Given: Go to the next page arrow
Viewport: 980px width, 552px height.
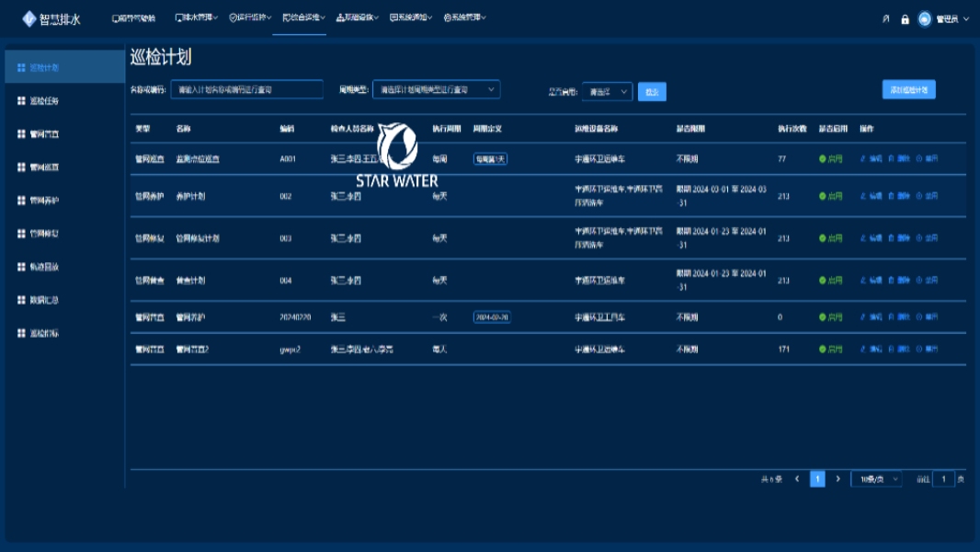Looking at the screenshot, I should click(838, 479).
